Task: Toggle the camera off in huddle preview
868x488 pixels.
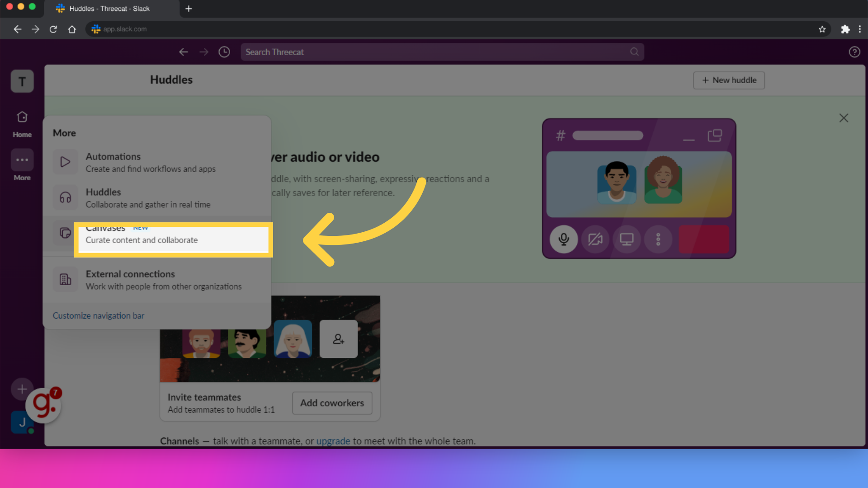Action: click(595, 238)
